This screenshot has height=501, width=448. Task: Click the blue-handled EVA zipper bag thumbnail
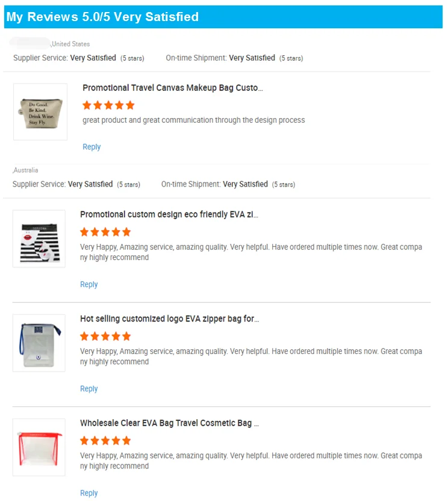click(x=39, y=343)
